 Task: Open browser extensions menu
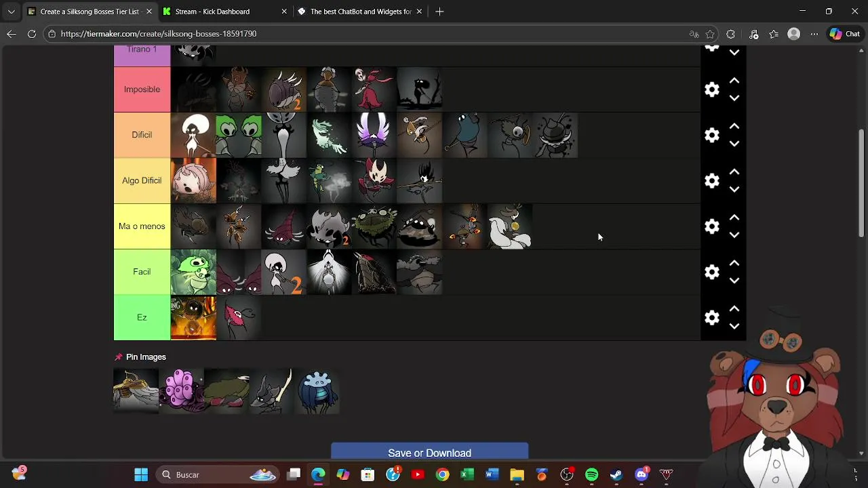[730, 34]
